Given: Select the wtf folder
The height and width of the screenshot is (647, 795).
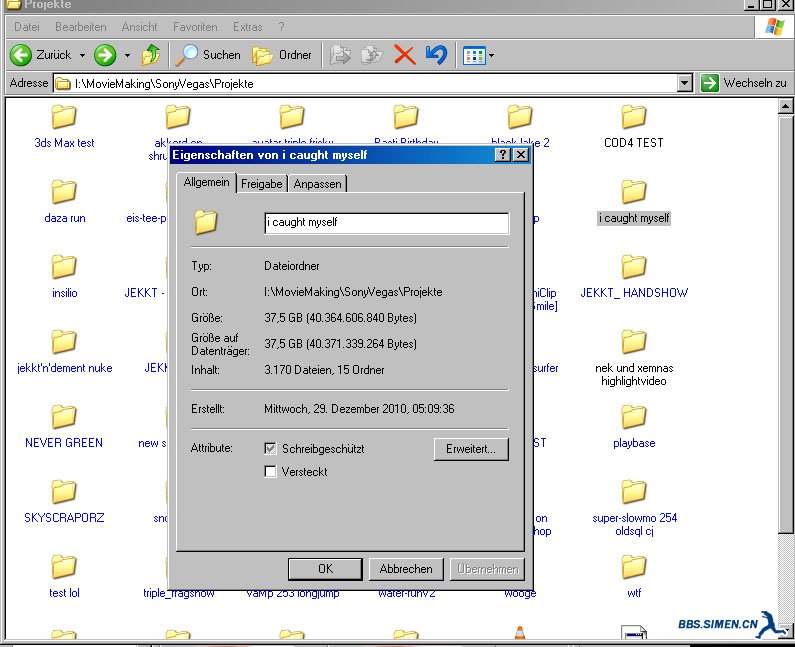Looking at the screenshot, I should pyautogui.click(x=634, y=577).
